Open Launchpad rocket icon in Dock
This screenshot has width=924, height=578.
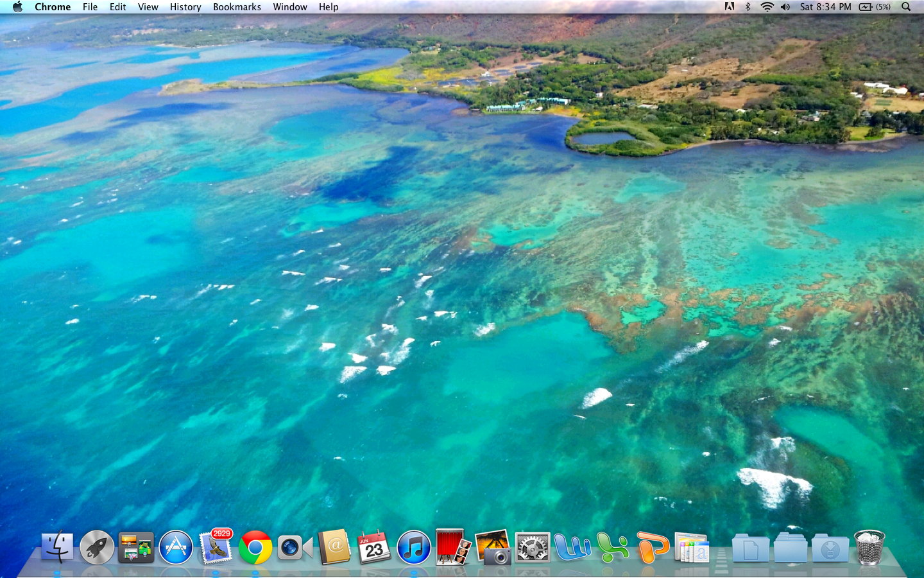(x=97, y=547)
